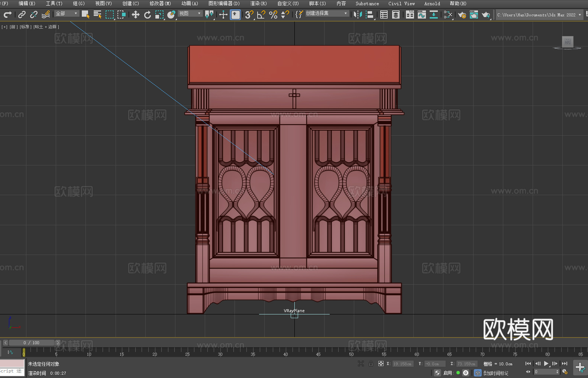Click the Z coordinate input field
The width and height of the screenshot is (588, 378).
(466, 364)
